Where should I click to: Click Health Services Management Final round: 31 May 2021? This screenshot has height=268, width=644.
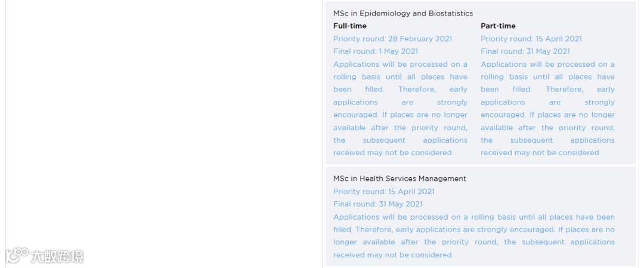377,204
